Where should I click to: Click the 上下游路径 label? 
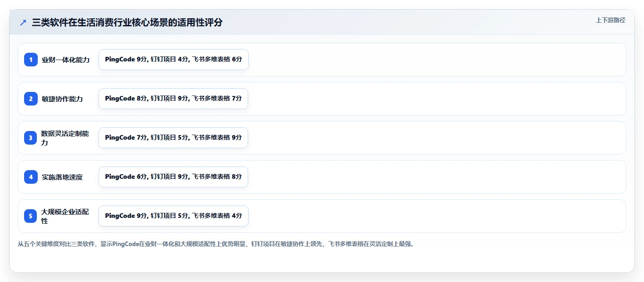point(610,20)
